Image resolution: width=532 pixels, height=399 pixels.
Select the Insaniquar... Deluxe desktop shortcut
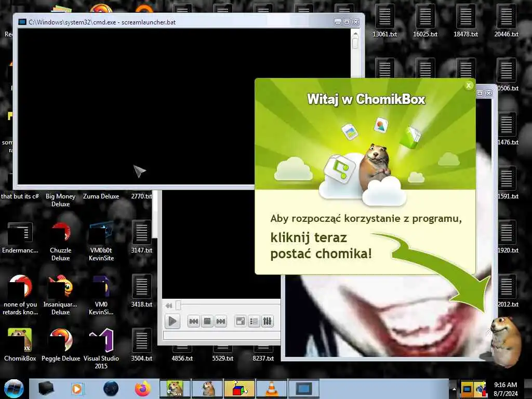(60, 295)
